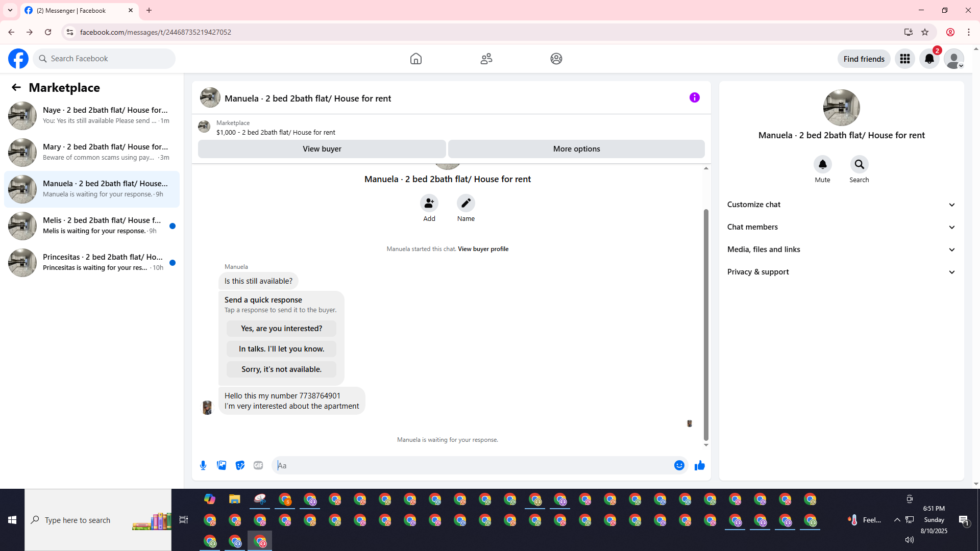Search within the conversation
Image resolution: width=980 pixels, height=551 pixels.
(859, 164)
